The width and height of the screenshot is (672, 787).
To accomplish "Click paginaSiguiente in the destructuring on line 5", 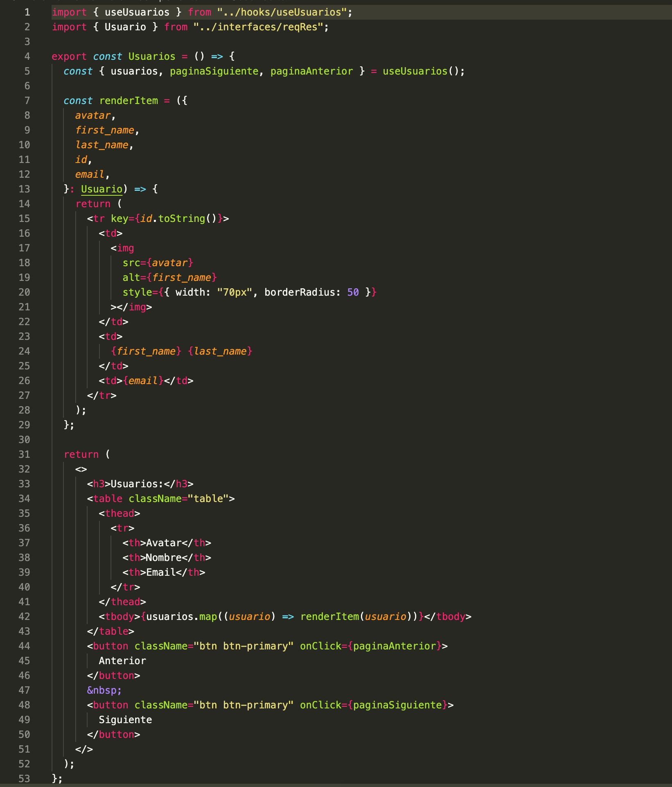I will pos(214,71).
